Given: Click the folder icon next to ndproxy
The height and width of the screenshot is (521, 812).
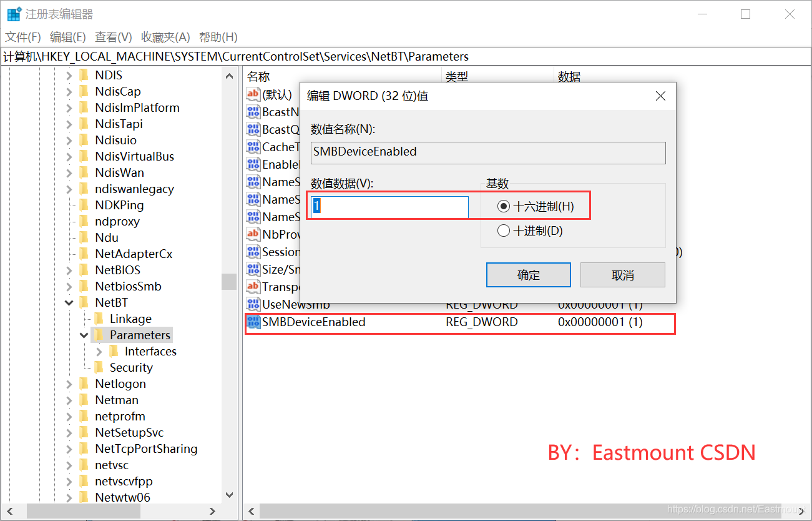Looking at the screenshot, I should (x=84, y=221).
